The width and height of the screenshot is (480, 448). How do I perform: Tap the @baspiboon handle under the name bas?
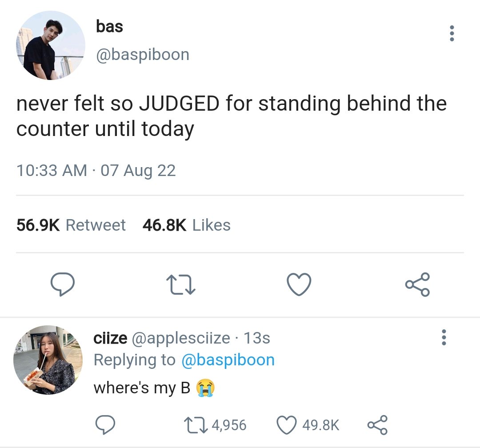click(143, 55)
